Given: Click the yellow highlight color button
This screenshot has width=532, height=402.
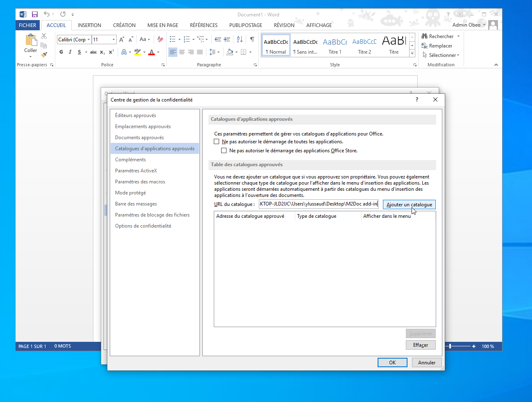Looking at the screenshot, I should click(138, 52).
